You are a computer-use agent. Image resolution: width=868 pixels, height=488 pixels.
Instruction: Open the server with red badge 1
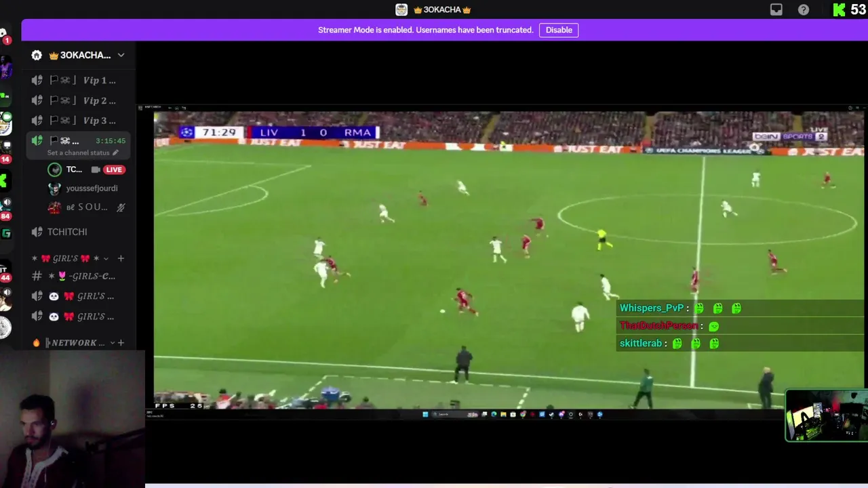point(5,36)
